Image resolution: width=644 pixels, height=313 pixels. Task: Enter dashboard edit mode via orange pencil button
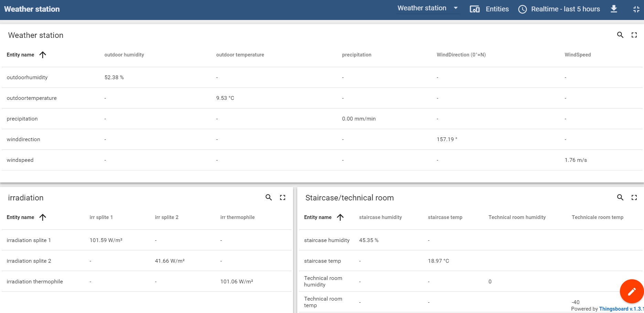[632, 291]
